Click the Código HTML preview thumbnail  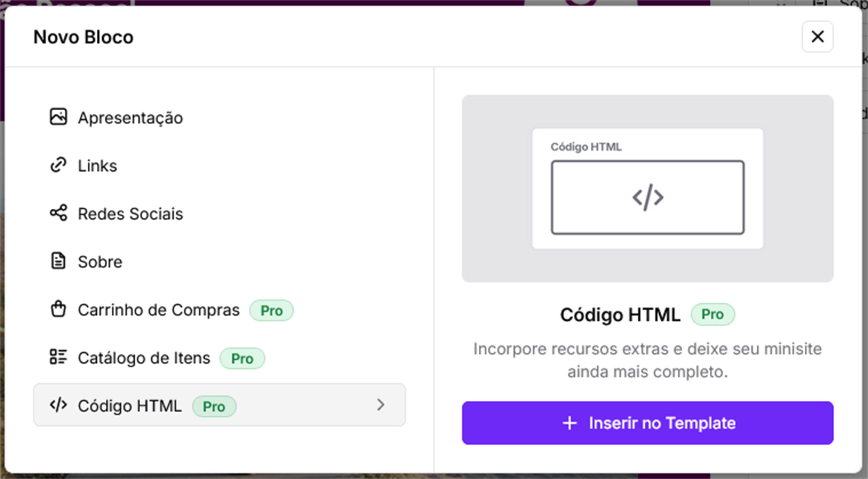647,188
